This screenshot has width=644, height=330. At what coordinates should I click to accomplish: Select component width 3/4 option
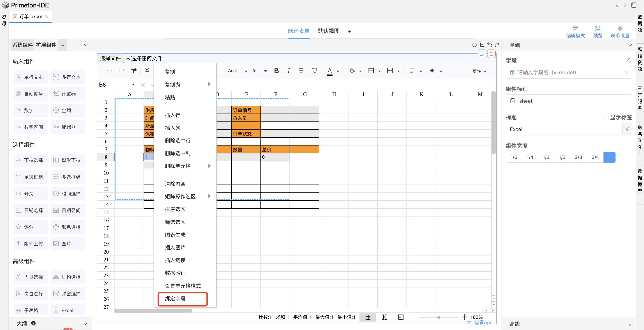[595, 157]
